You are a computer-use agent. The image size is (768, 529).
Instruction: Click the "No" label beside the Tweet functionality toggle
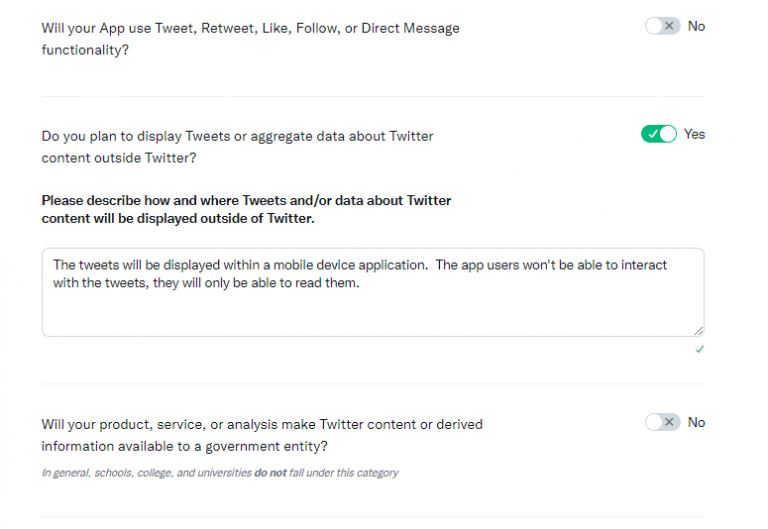696,26
